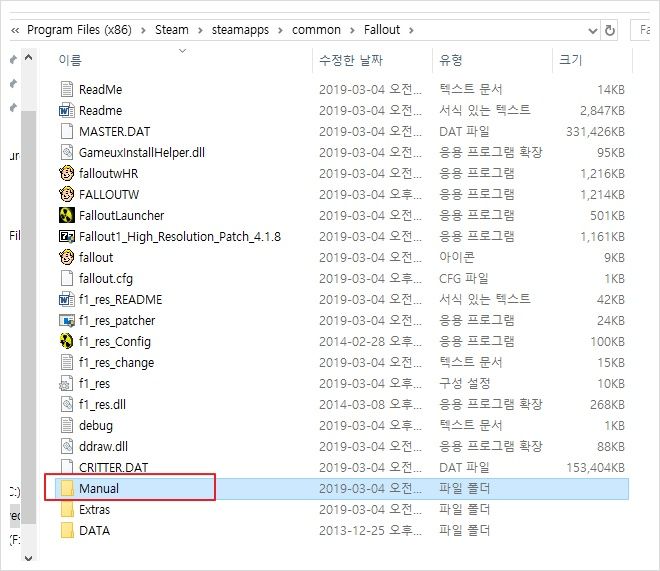The width and height of the screenshot is (660, 571).
Task: Expand chevron after Fallout breadcrumb
Action: point(411,30)
